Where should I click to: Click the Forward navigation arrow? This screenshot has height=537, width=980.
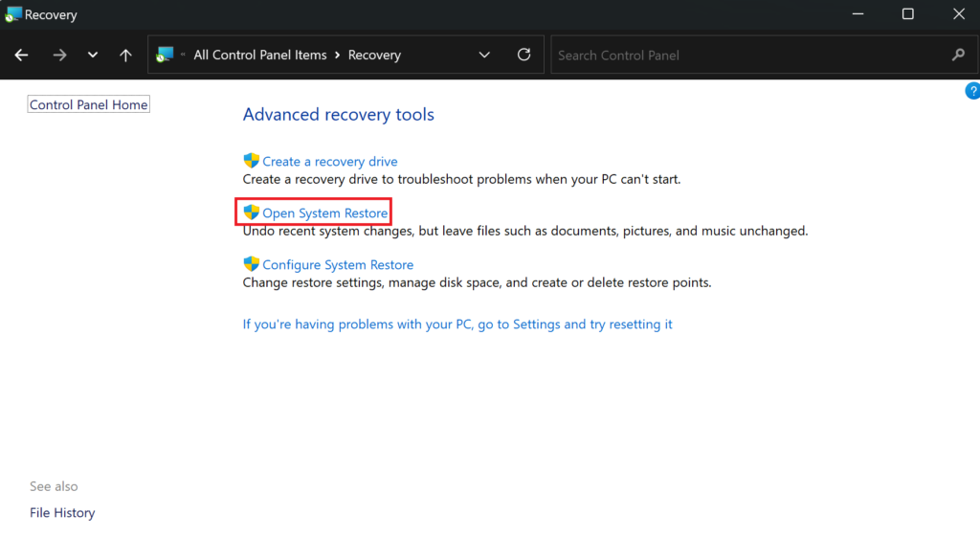tap(59, 56)
